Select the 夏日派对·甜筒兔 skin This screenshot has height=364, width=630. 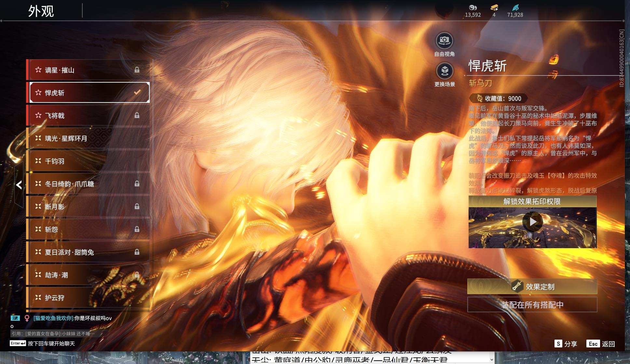(88, 252)
